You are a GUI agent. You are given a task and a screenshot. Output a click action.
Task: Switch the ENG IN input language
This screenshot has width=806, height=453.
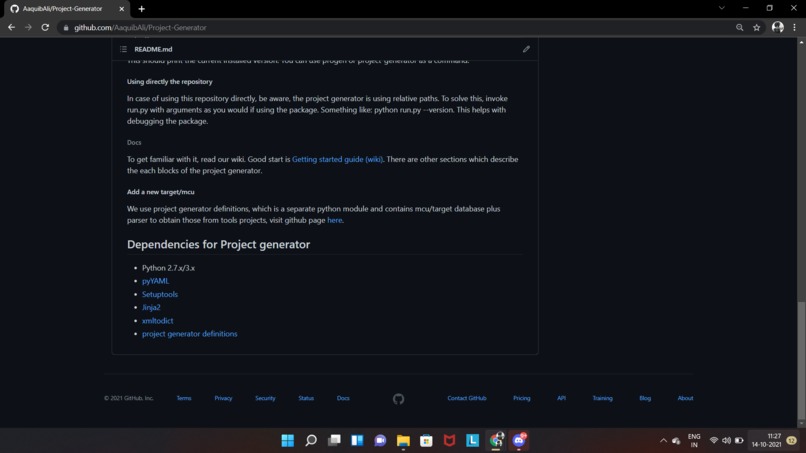point(694,441)
